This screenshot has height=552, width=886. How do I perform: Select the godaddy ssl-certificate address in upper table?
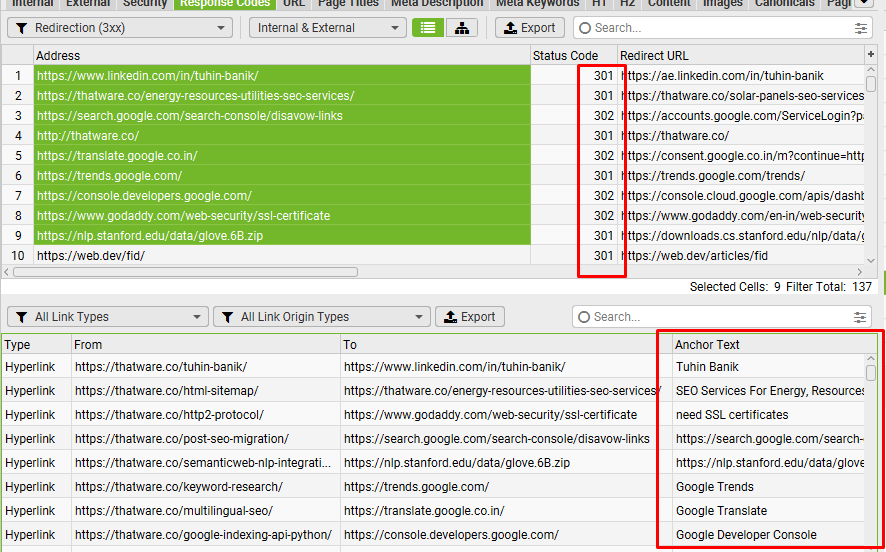click(282, 216)
